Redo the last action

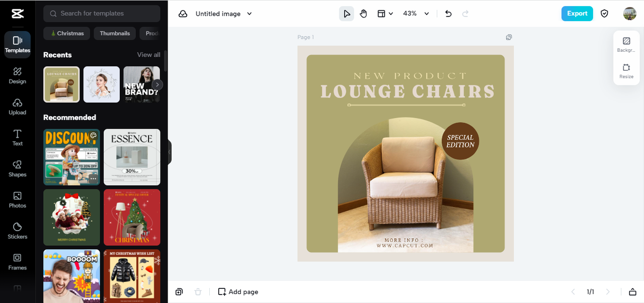click(465, 14)
